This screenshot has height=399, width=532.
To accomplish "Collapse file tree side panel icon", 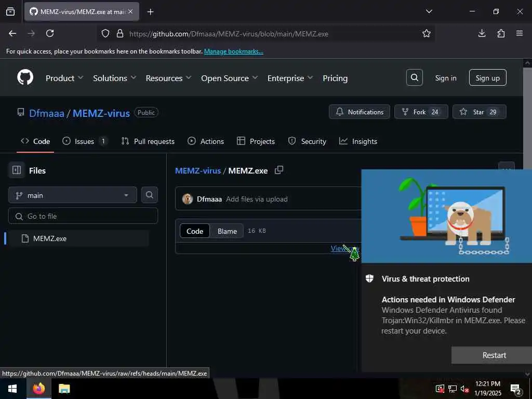I will pyautogui.click(x=17, y=170).
